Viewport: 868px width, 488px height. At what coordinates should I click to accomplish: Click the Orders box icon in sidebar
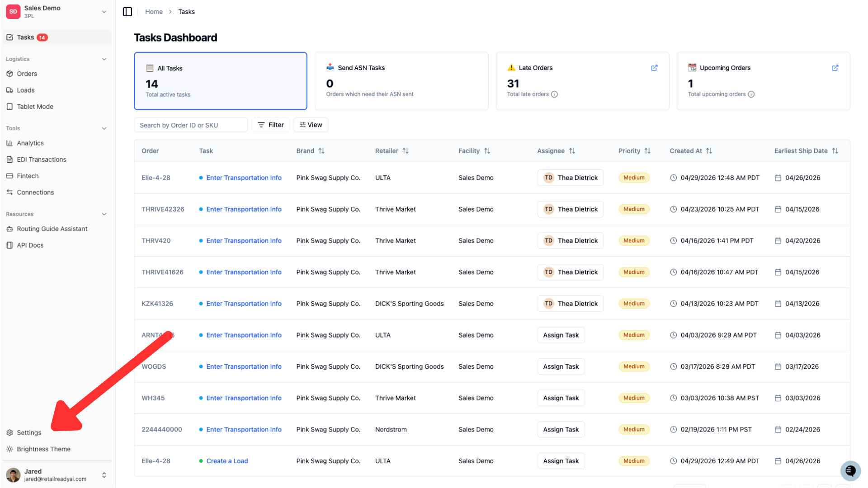9,74
